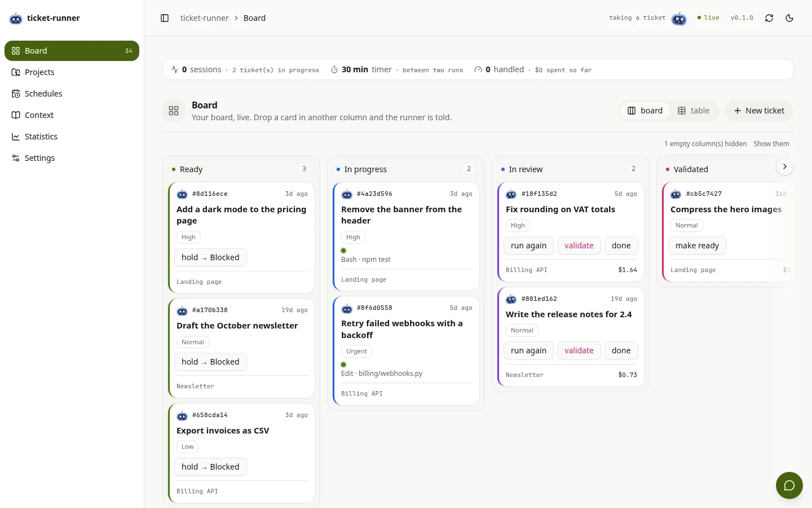Create a New ticket
The width and height of the screenshot is (812, 508).
(758, 111)
